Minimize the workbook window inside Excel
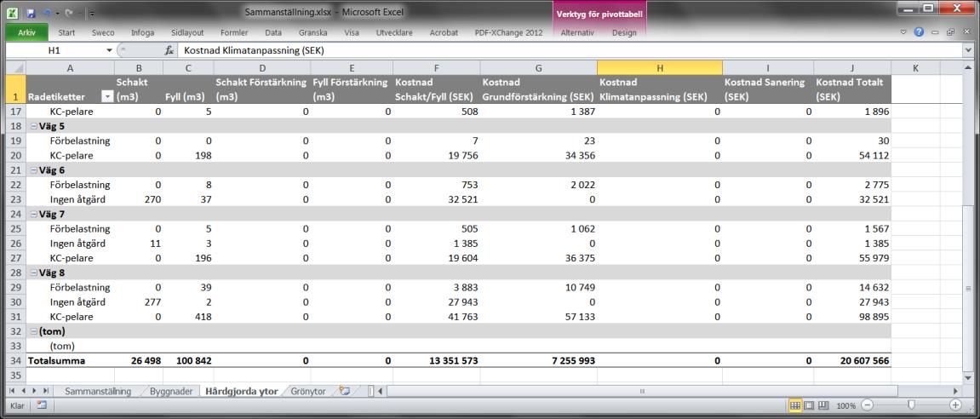The height and width of the screenshot is (419, 980). 936,32
